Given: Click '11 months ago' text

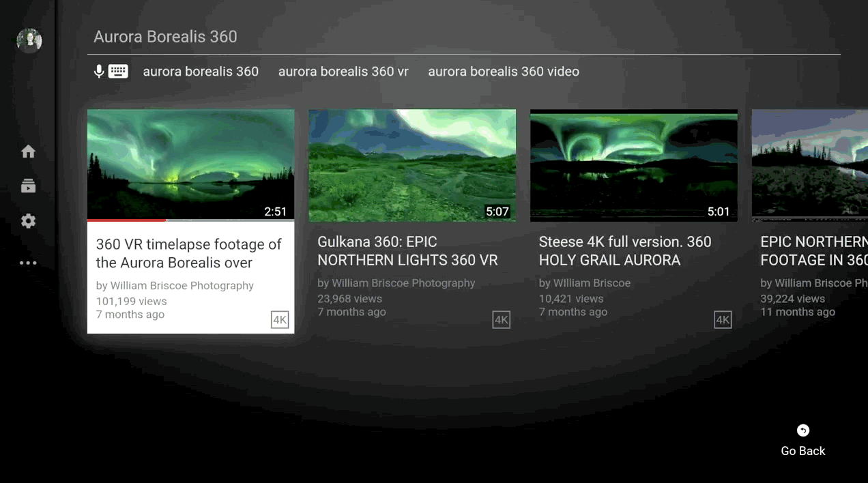Looking at the screenshot, I should pos(798,312).
